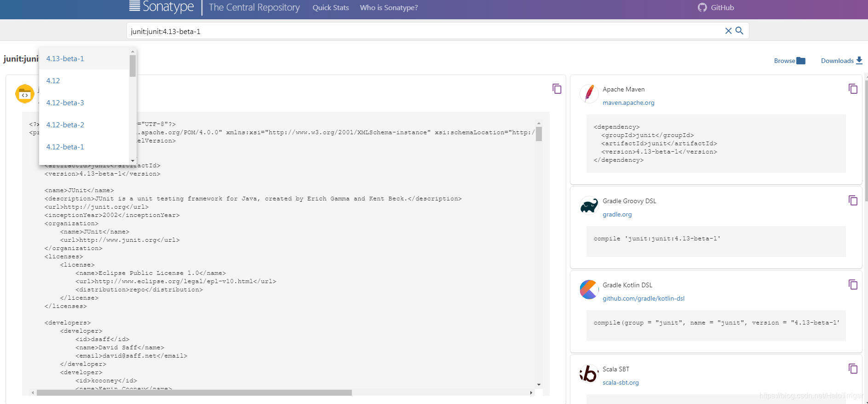Open github.com/gradle/kotlin-dsl link
Screen dimensions: 868x404
click(644, 299)
